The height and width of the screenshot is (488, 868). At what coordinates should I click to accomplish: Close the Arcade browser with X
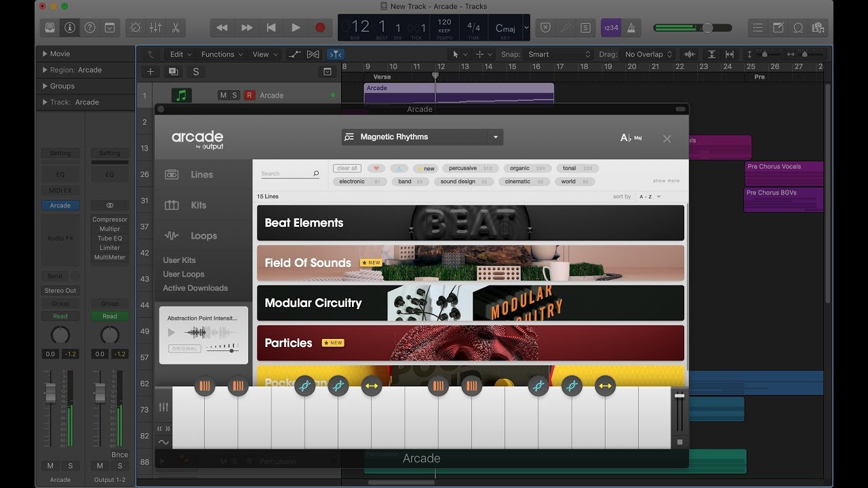click(x=667, y=138)
